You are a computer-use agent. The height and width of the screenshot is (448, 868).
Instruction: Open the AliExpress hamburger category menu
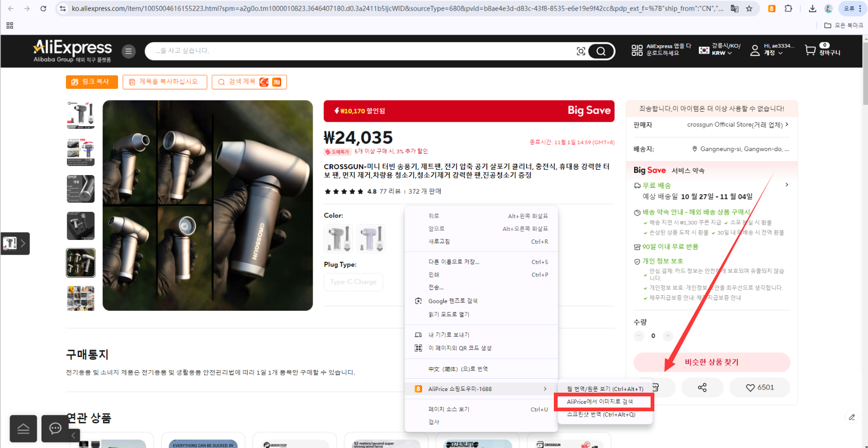[x=128, y=51]
